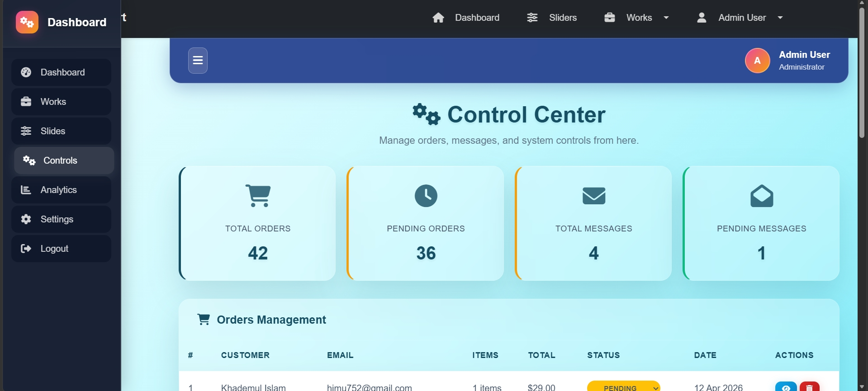Delete Khademul Islam's order with trash button
868x391 pixels.
click(x=810, y=387)
